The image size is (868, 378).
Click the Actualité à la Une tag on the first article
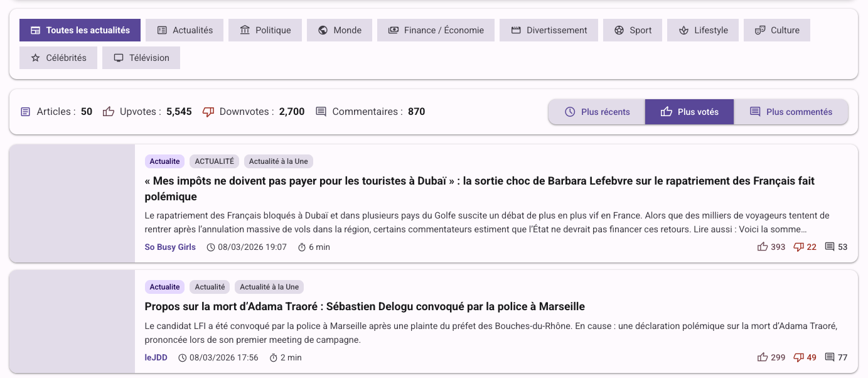coord(278,161)
